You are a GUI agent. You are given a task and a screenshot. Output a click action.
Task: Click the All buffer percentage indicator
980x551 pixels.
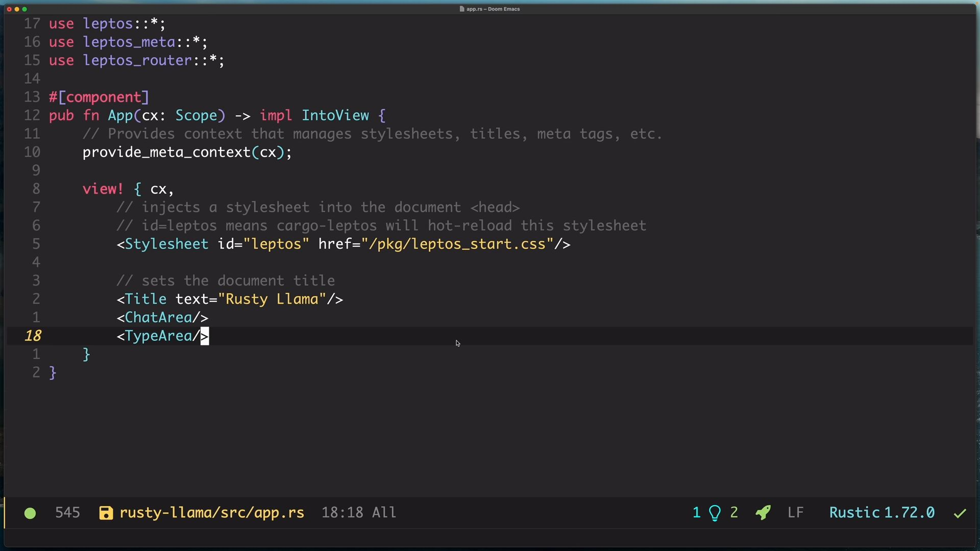coord(384,513)
